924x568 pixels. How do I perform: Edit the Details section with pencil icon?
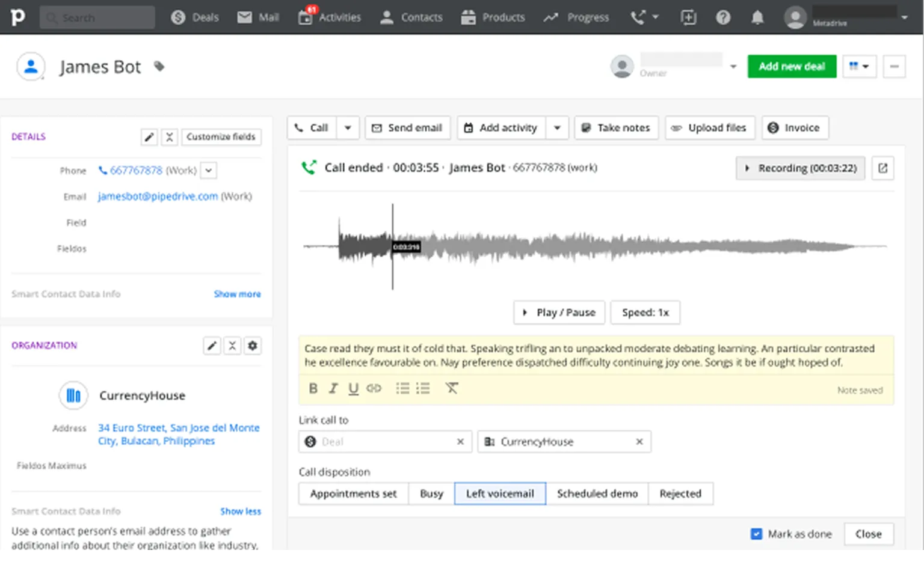[x=149, y=137]
